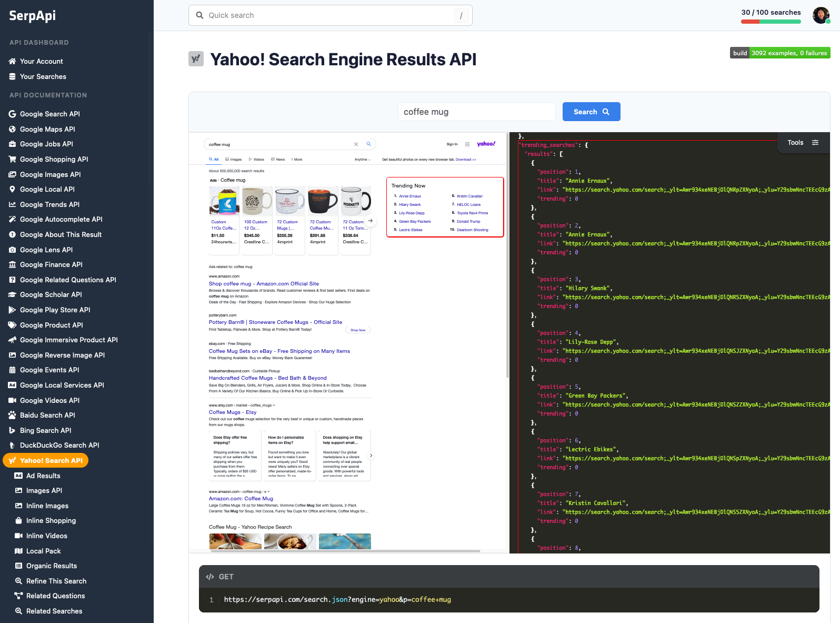Click Google Scholar API graduation cap icon

click(x=12, y=294)
